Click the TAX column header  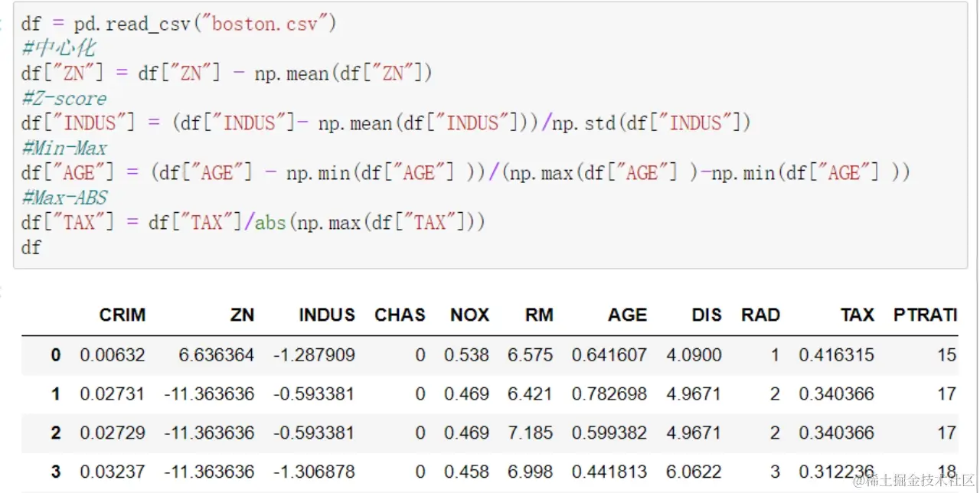point(857,315)
